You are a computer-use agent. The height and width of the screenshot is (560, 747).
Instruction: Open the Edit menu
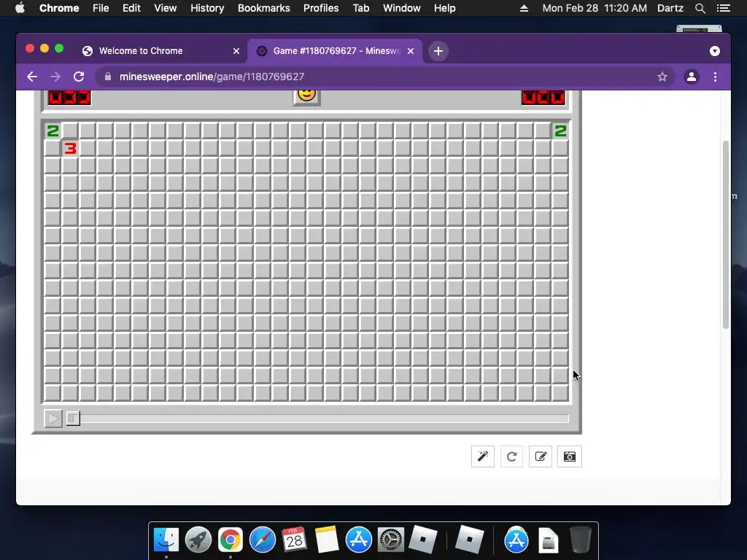click(131, 8)
